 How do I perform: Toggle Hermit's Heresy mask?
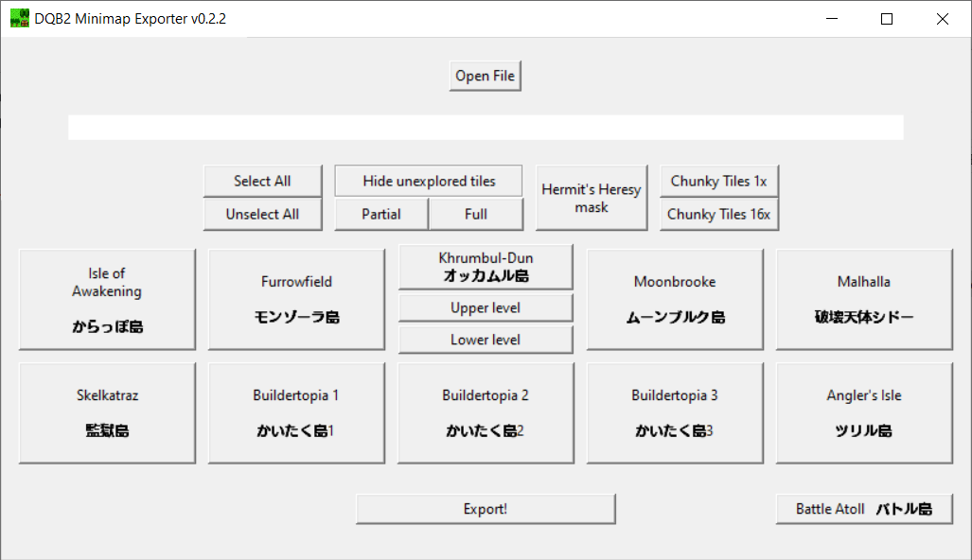tap(592, 198)
